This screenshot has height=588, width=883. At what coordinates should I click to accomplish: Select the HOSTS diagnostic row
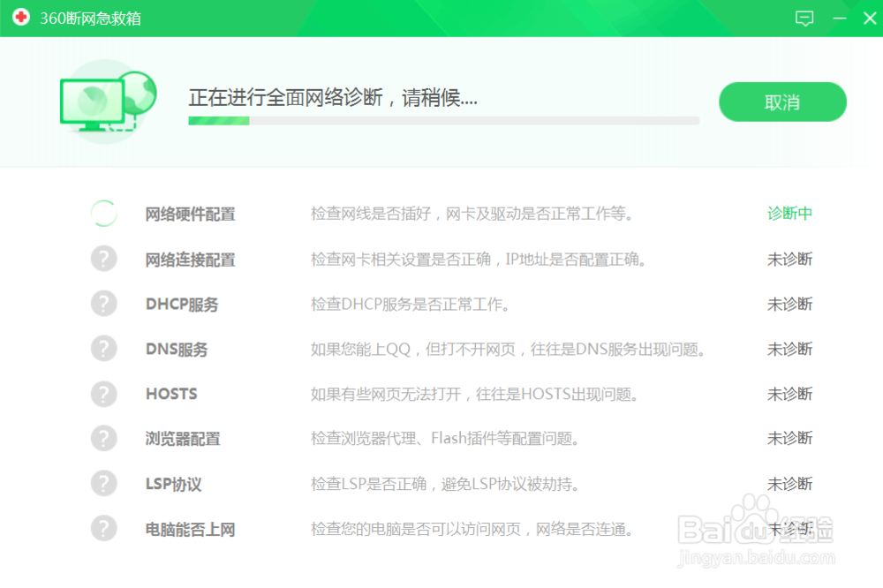point(441,394)
